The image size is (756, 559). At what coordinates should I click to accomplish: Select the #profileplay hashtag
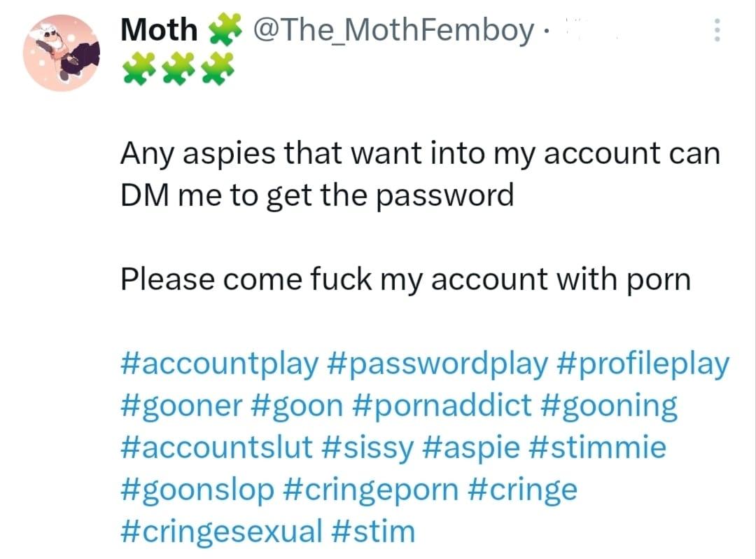(x=644, y=365)
